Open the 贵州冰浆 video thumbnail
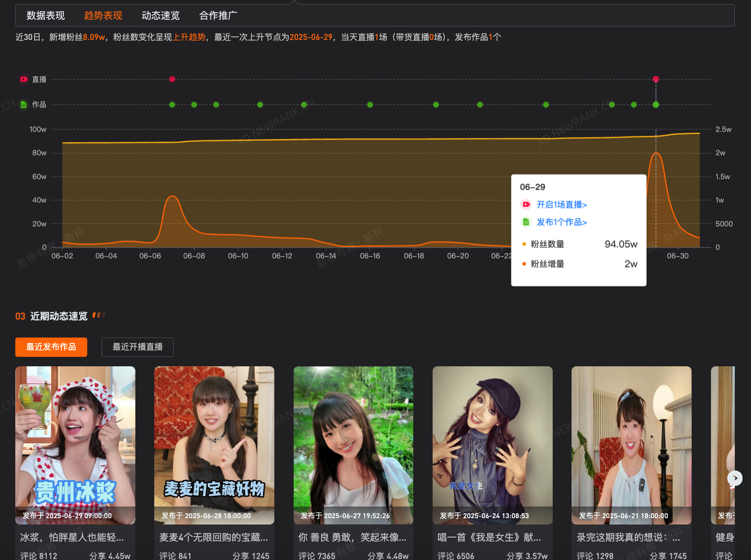Screen dimensions: 751x560 (75, 445)
